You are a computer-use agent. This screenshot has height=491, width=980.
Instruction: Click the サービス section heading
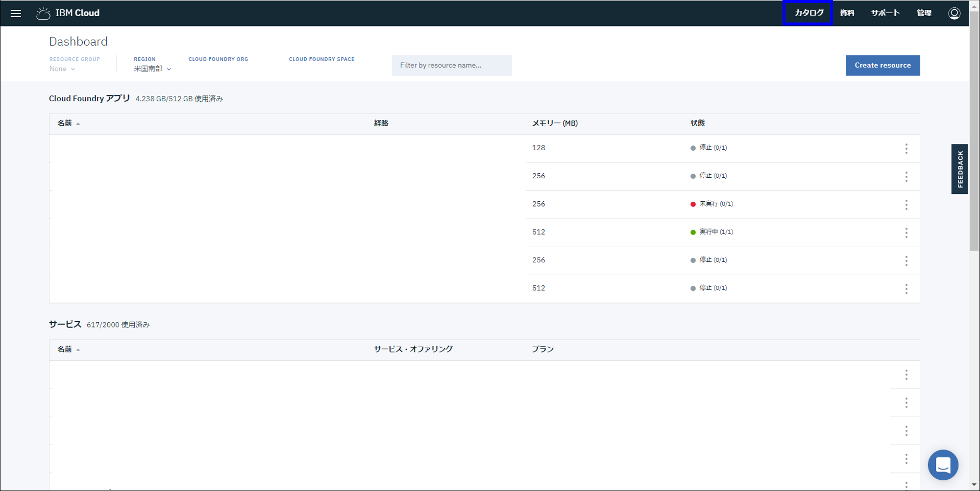point(65,324)
